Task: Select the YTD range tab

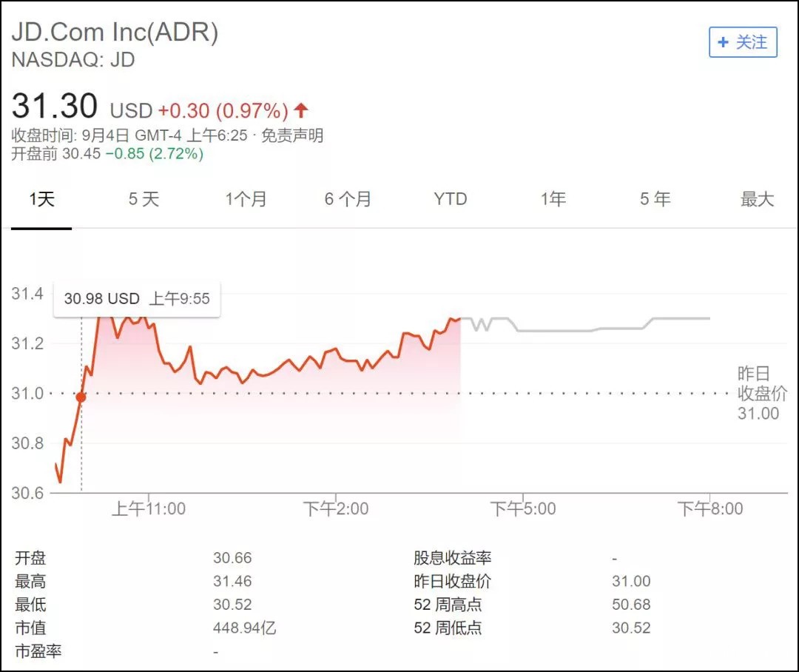Action: point(451,199)
